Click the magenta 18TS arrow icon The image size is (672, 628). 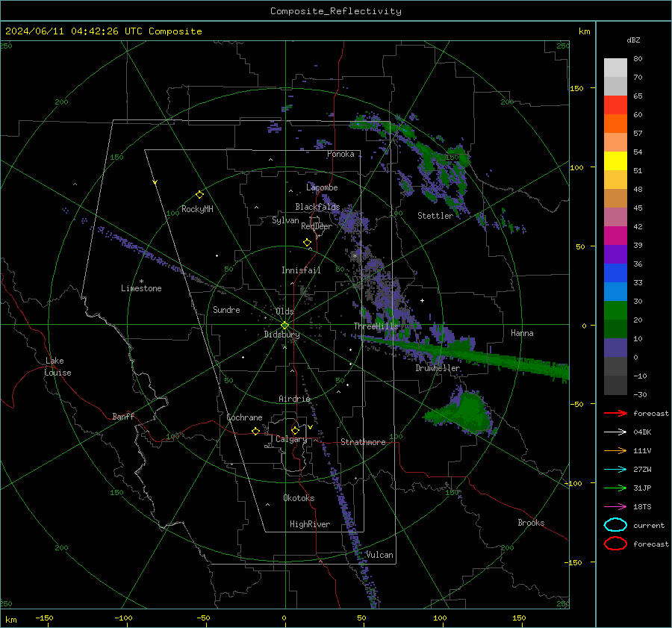(615, 507)
